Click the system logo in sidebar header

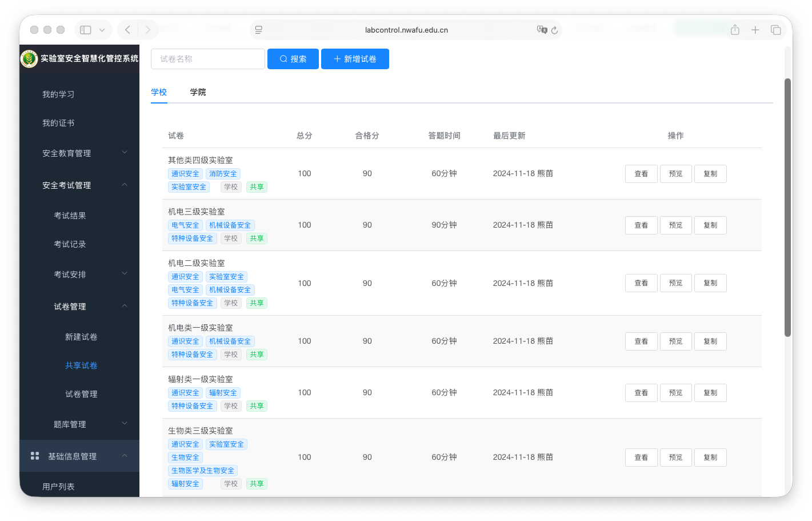coord(29,58)
